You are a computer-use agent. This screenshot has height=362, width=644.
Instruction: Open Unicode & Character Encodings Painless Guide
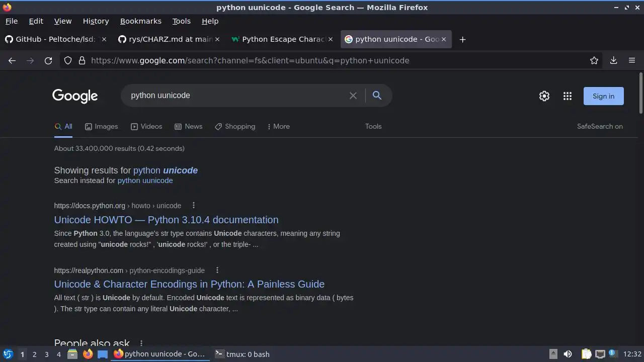189,284
